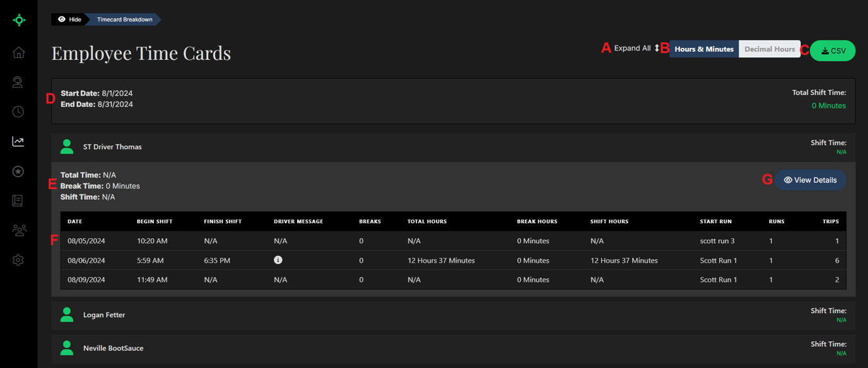The height and width of the screenshot is (368, 868).
Task: Open the users group icon in sidebar
Action: [19, 231]
